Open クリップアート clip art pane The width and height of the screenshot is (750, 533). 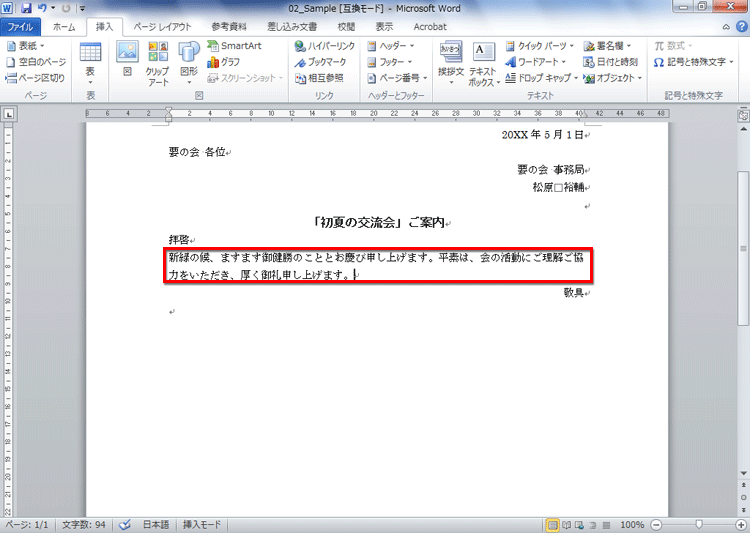coord(158,63)
